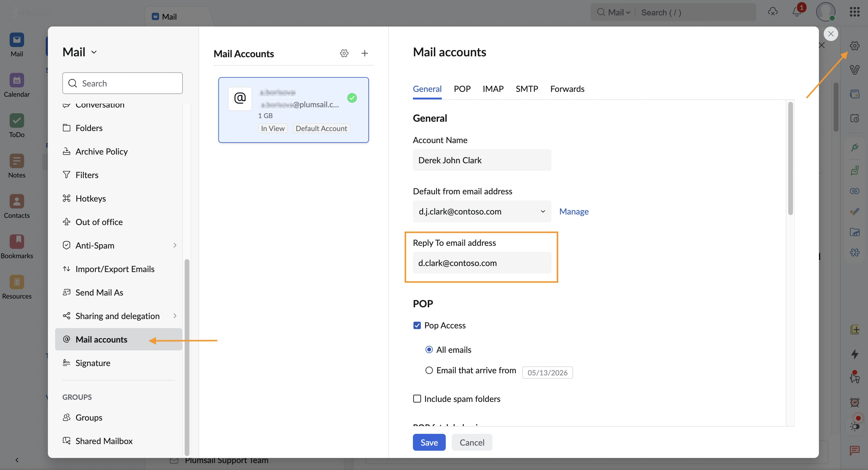Click the add widget plus icon in right sidebar
The width and height of the screenshot is (868, 470).
[x=854, y=330]
